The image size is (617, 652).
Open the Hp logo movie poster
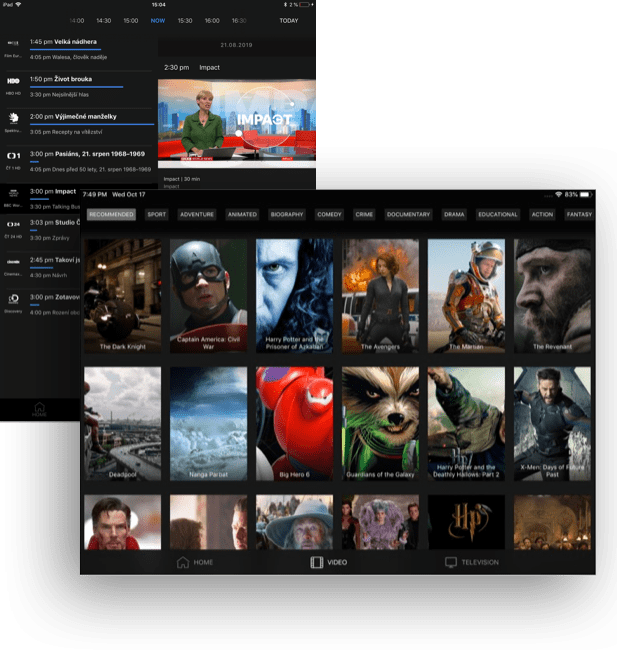pyautogui.click(x=466, y=522)
